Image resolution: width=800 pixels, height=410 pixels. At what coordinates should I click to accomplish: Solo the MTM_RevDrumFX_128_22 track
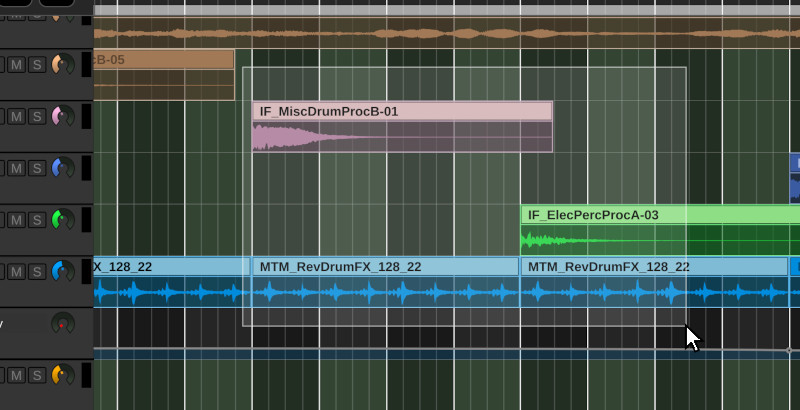click(37, 272)
